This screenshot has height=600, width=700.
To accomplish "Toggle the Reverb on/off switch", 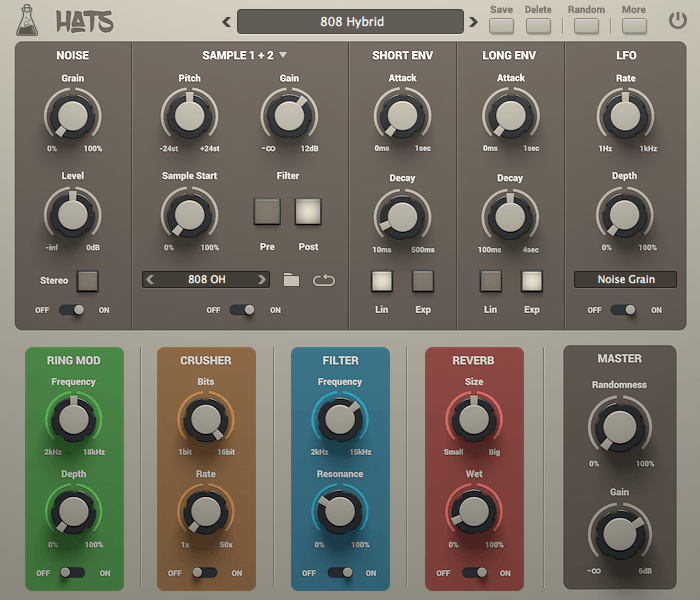I will pos(473,573).
